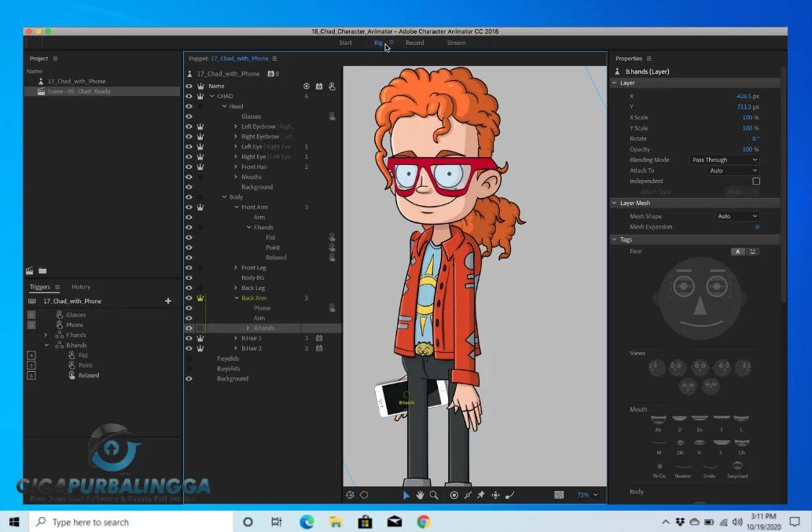Select the Pin tool in the scene toolbar
The width and height of the screenshot is (812, 532).
tap(481, 495)
